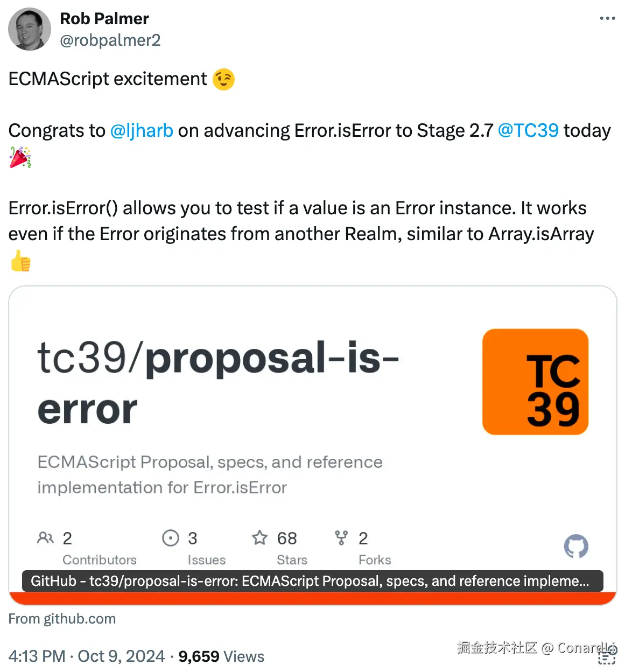Open the @robpalmer2 handle
This screenshot has height=672, width=632.
pos(110,40)
